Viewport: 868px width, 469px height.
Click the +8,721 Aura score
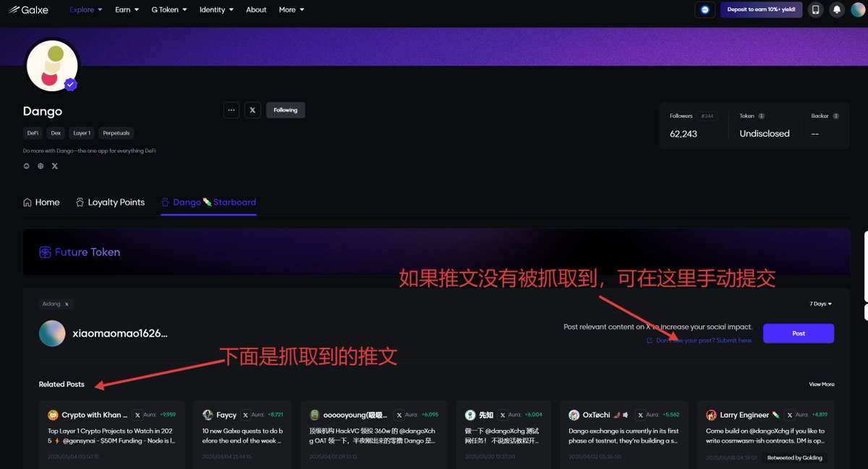pos(275,415)
